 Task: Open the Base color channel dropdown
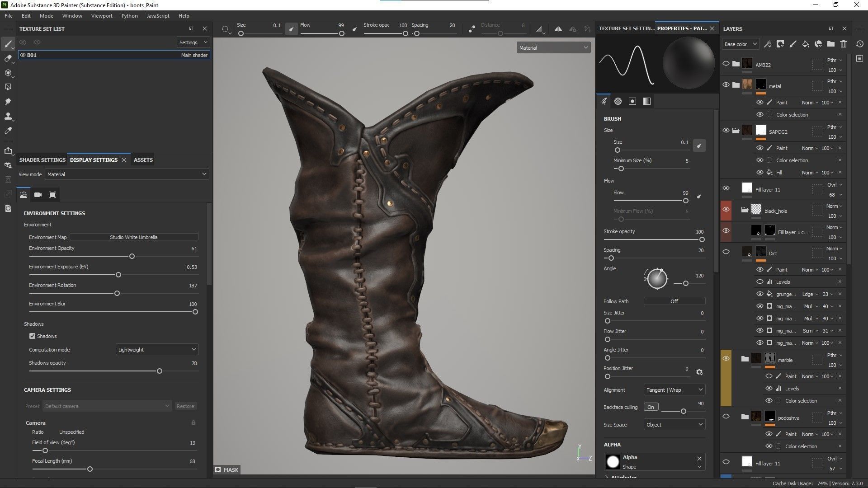(740, 44)
